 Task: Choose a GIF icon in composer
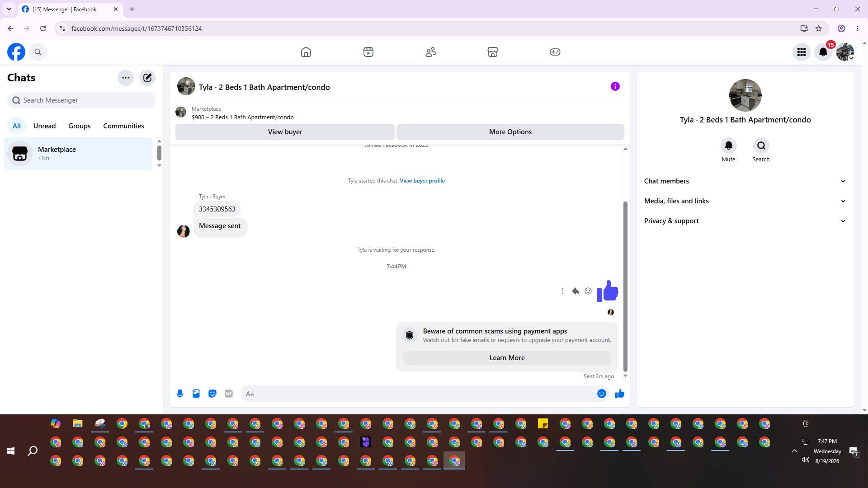pyautogui.click(x=229, y=394)
